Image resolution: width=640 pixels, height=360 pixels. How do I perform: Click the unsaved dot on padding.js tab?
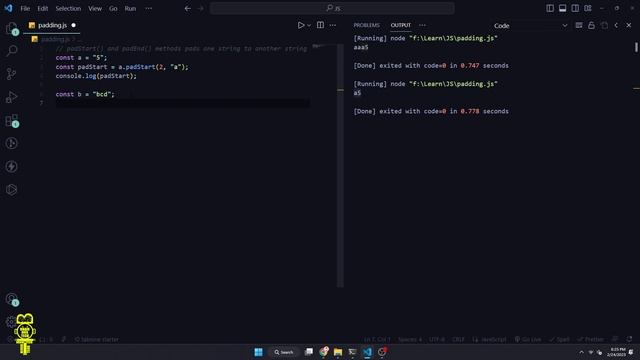(73, 25)
